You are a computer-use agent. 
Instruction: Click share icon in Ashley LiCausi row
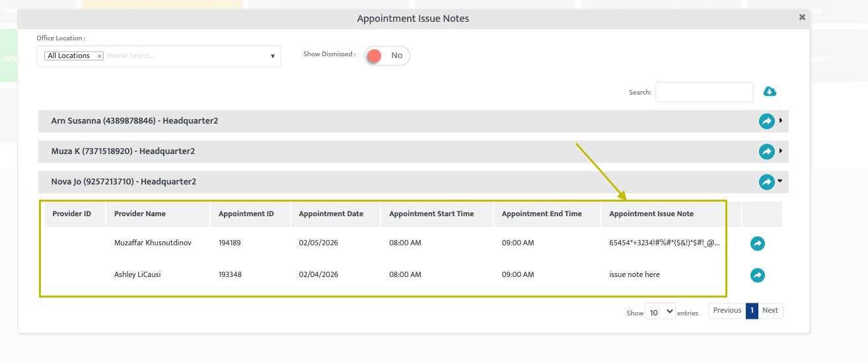758,274
